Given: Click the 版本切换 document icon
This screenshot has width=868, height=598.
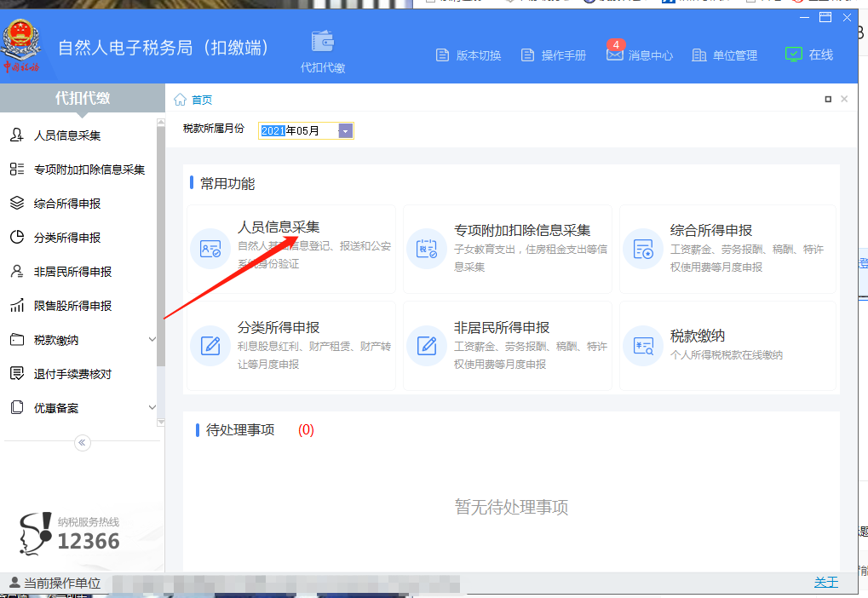Looking at the screenshot, I should [x=442, y=55].
